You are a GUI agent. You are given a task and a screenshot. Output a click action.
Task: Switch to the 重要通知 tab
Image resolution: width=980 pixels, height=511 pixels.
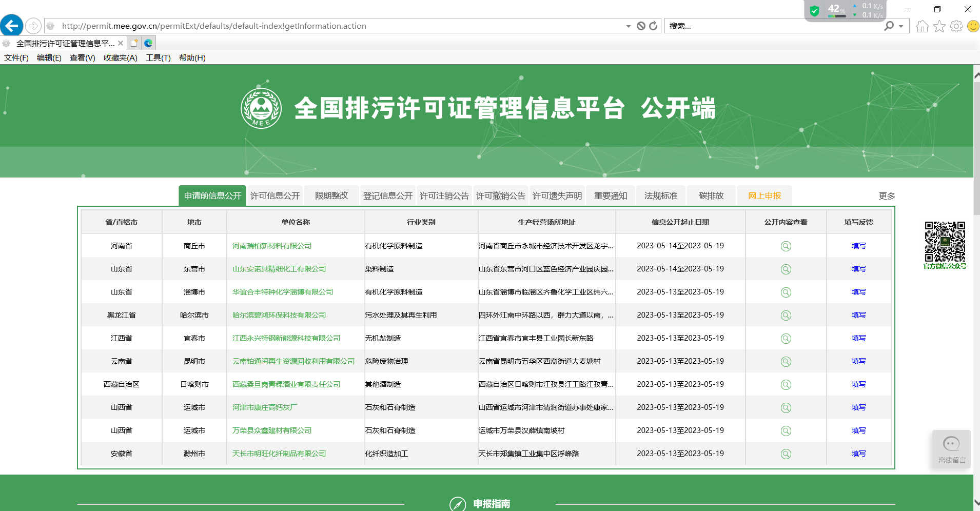point(611,195)
